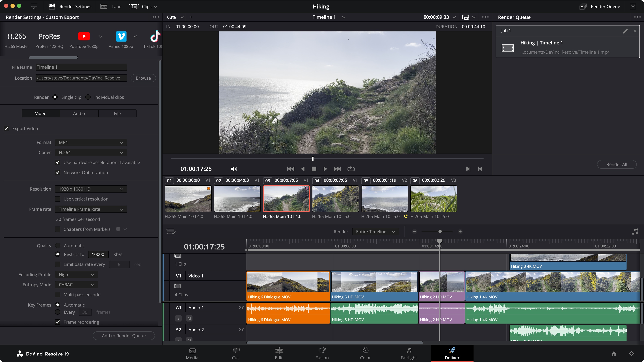644x362 pixels.
Task: Switch to the Audio settings tab
Action: click(x=79, y=113)
